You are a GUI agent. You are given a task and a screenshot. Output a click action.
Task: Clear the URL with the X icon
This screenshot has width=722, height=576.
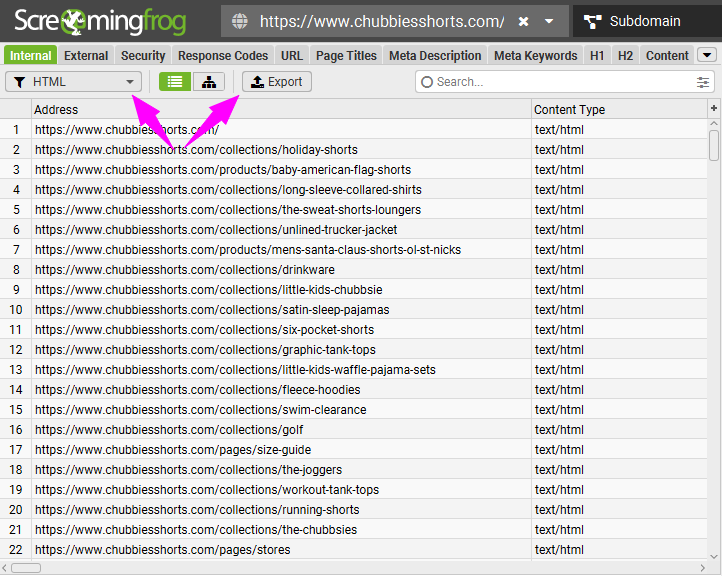coord(523,21)
